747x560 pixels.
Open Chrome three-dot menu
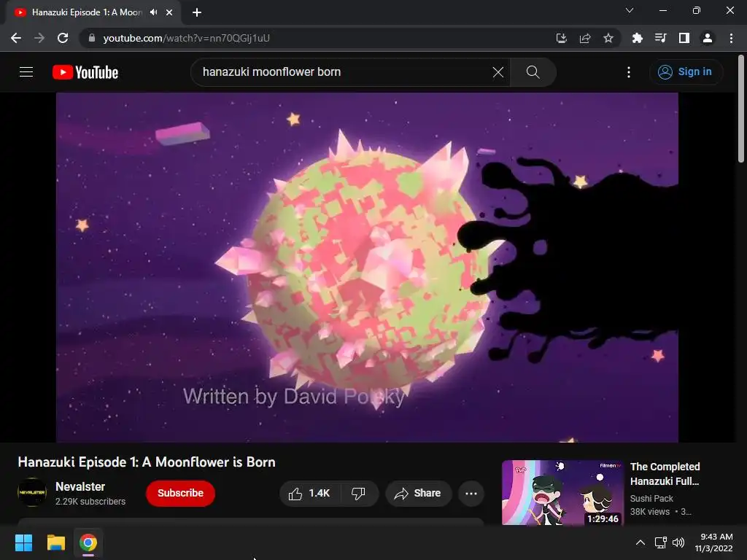click(x=731, y=38)
